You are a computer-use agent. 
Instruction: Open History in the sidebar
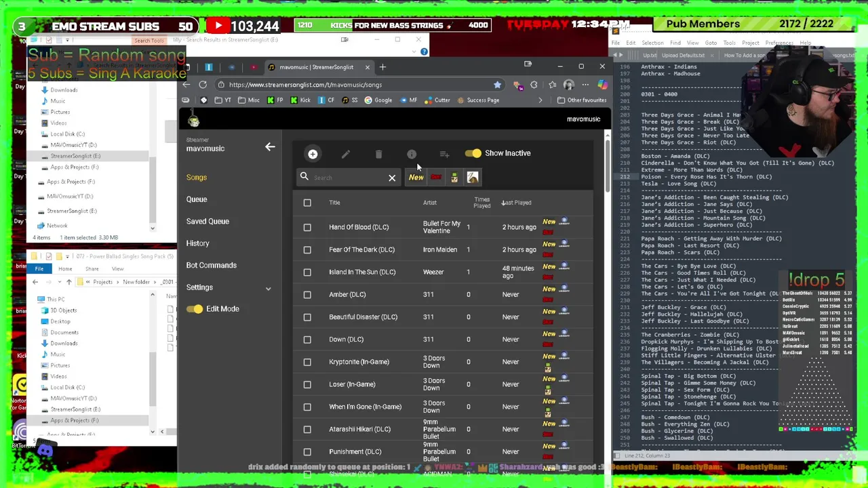point(198,243)
